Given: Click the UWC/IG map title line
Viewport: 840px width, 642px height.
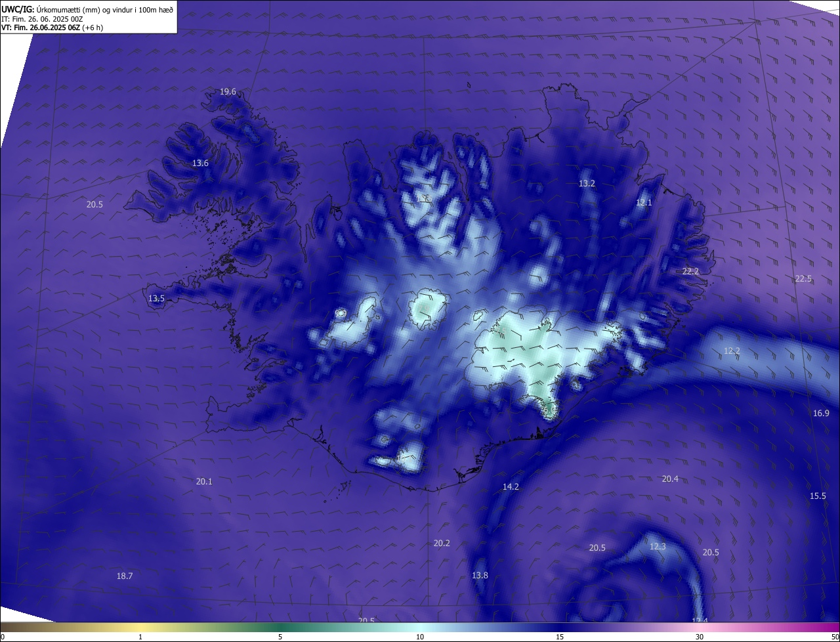Looking at the screenshot, I should (87, 11).
